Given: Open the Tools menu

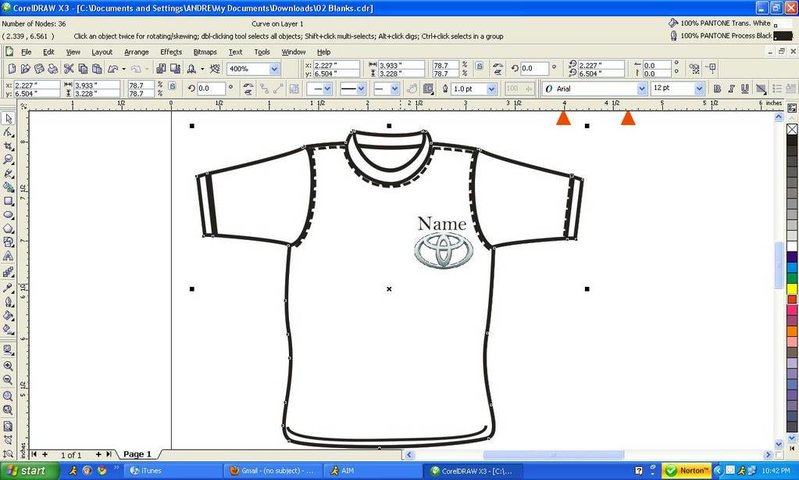Looking at the screenshot, I should [262, 52].
